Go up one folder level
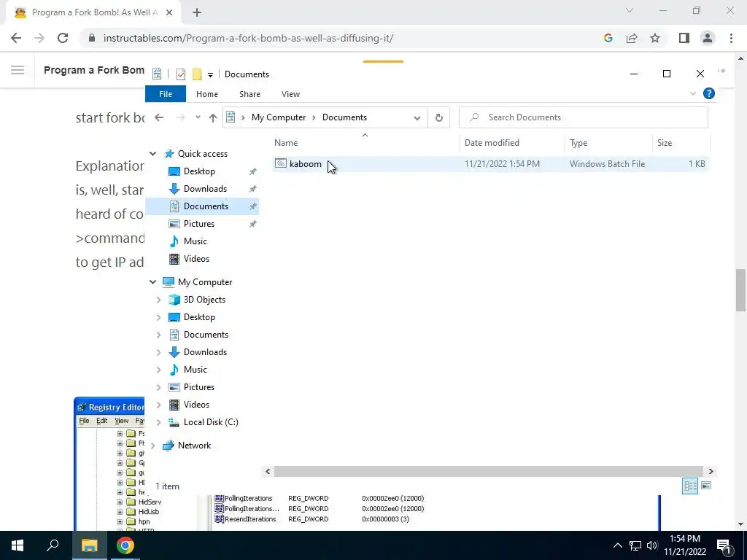 coord(212,117)
